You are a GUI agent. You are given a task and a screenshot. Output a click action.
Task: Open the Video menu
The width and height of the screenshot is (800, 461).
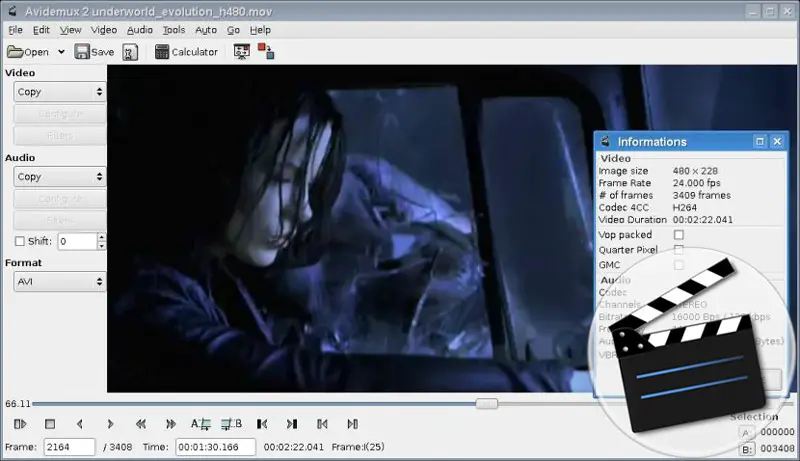coord(104,30)
